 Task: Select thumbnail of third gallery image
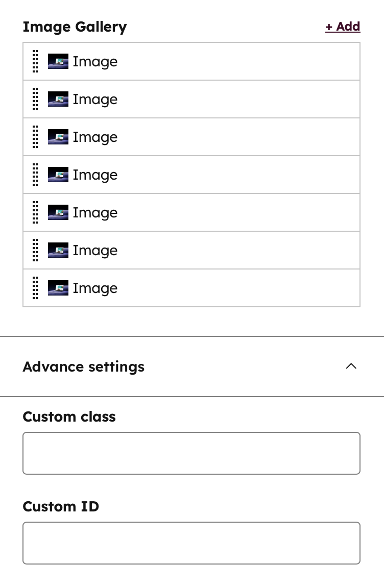click(58, 137)
